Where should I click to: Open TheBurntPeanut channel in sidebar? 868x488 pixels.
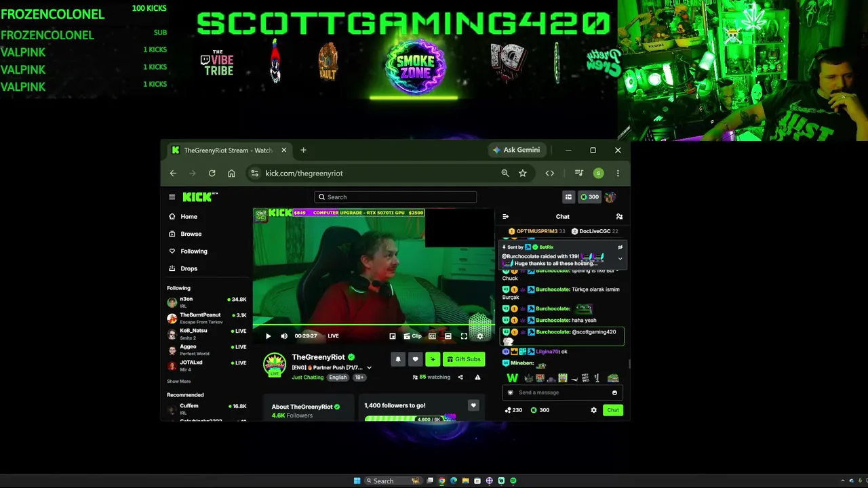click(x=206, y=318)
